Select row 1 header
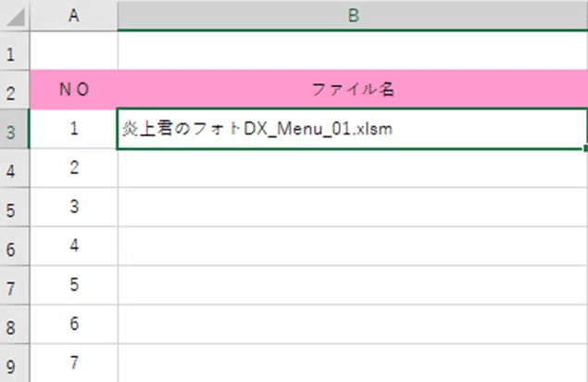The image size is (588, 382). 15,51
